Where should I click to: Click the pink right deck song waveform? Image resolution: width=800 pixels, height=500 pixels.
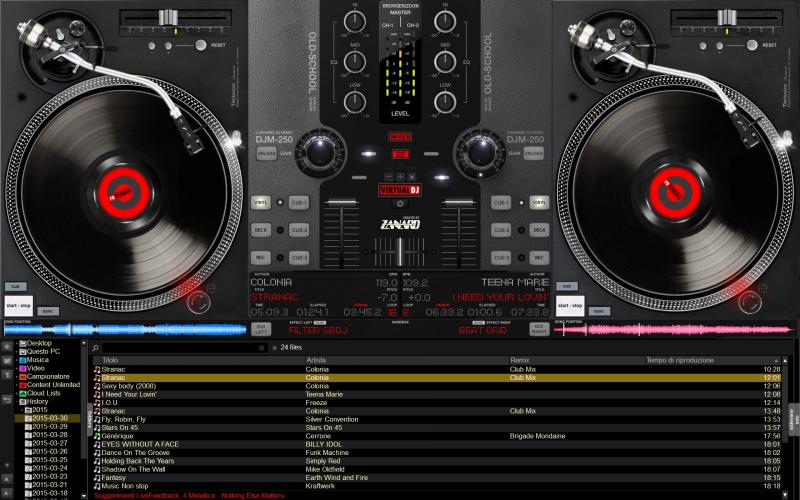pos(674,330)
